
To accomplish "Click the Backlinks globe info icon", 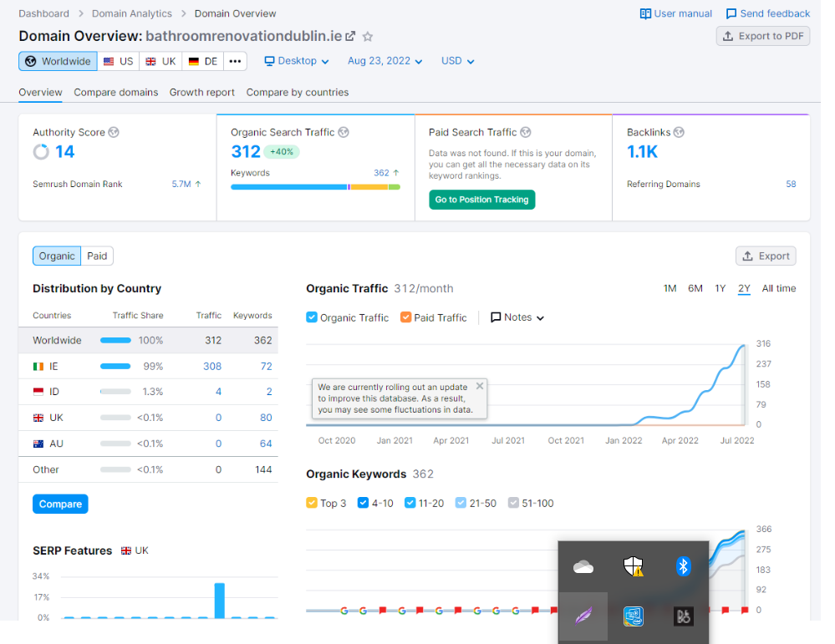I will click(x=679, y=132).
